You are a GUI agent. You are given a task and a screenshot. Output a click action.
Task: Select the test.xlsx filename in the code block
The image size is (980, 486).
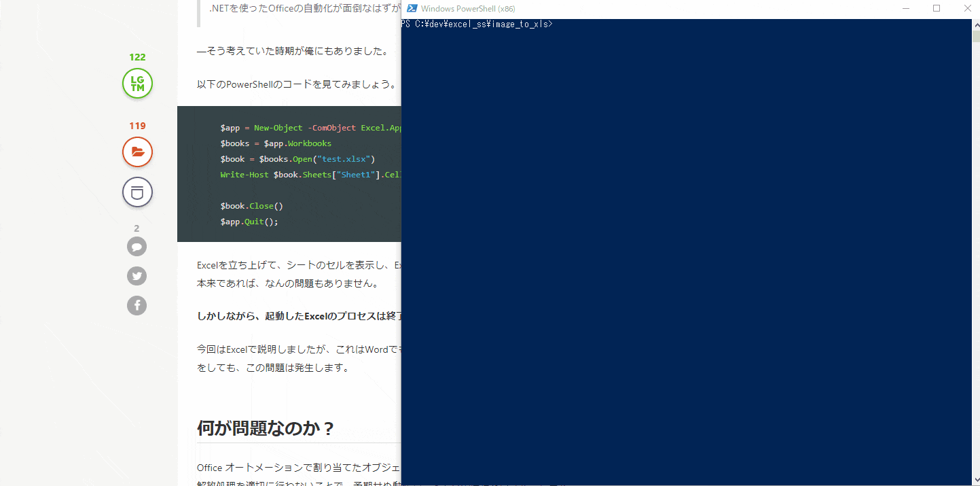344,158
